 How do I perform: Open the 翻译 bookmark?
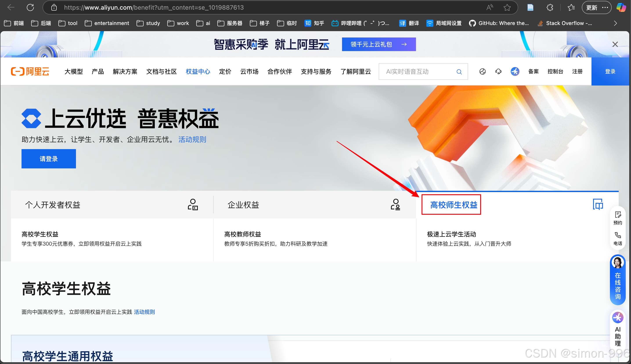(x=409, y=23)
